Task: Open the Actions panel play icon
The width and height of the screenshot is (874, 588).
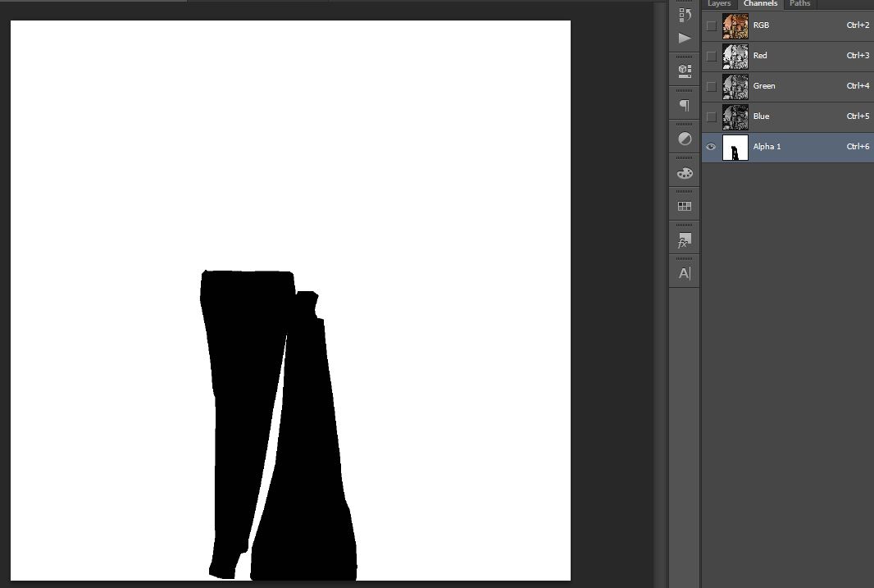Action: point(685,38)
